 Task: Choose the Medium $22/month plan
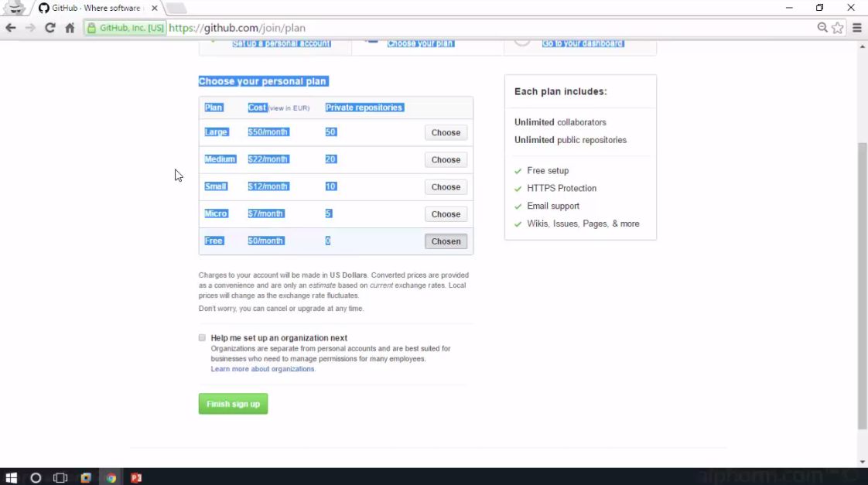click(446, 160)
